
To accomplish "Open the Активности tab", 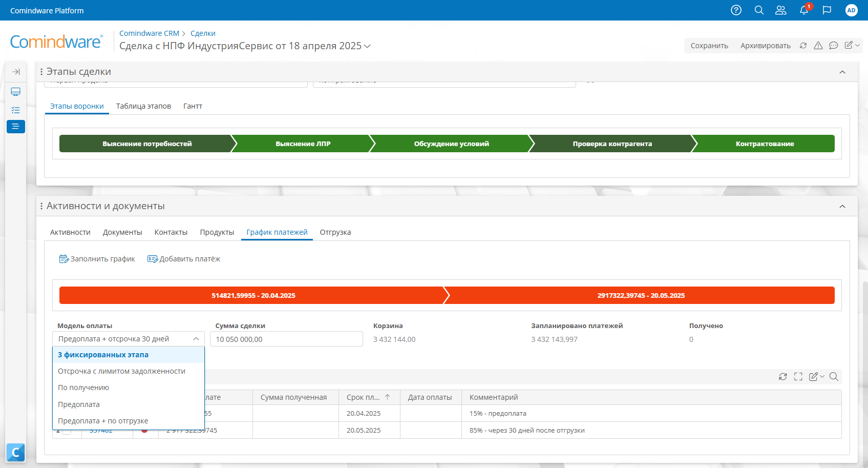I will [70, 232].
